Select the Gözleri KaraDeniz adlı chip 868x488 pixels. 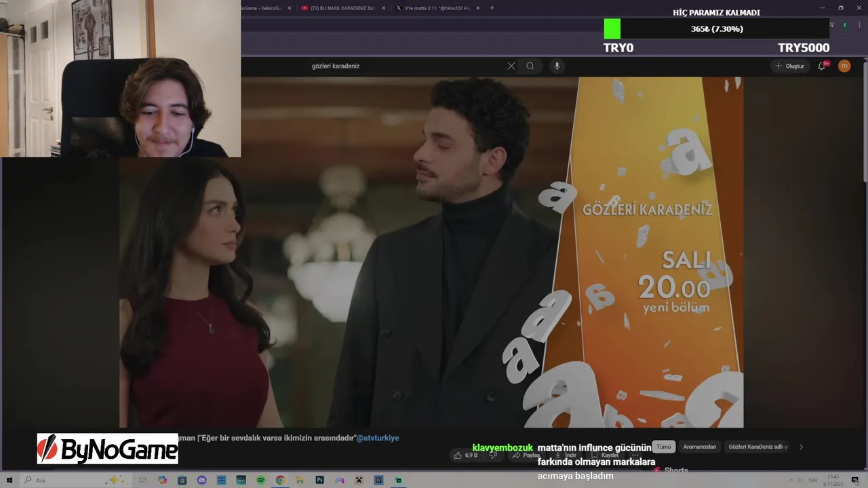click(x=758, y=447)
